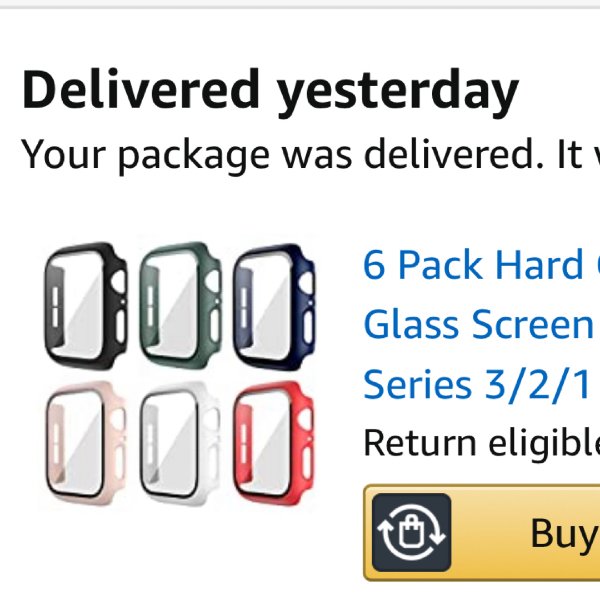Viewport: 600px width, 600px height.
Task: Select the navy blue watch case image
Action: click(x=274, y=307)
